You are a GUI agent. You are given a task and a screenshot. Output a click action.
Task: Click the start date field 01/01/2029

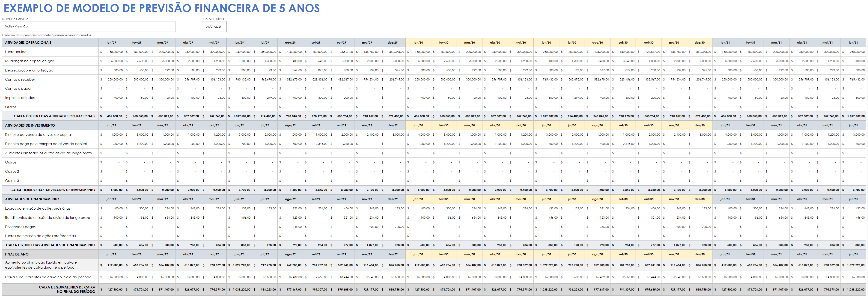(x=214, y=26)
